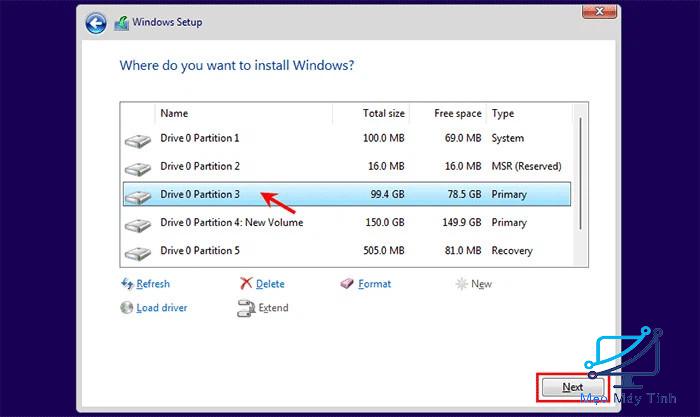Select Drive 0 Partition 3 row
This screenshot has height=417, width=700.
pos(347,194)
